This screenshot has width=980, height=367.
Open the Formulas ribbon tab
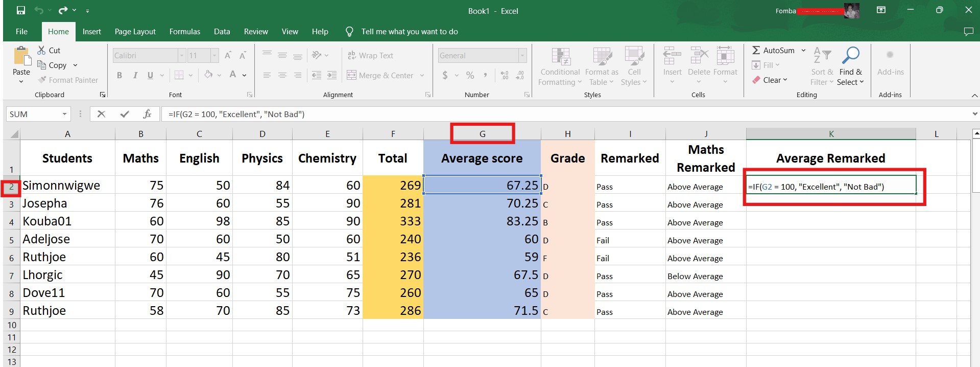(x=184, y=32)
